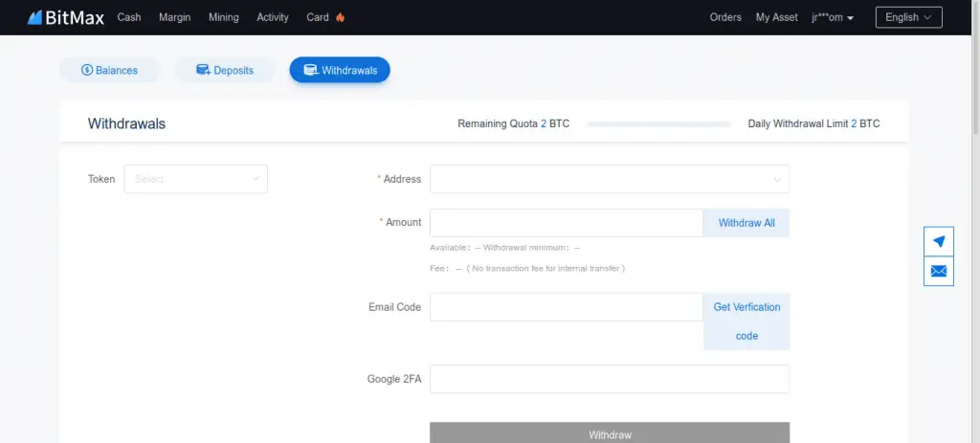This screenshot has width=980, height=443.
Task: Open the Activity page
Action: (273, 17)
